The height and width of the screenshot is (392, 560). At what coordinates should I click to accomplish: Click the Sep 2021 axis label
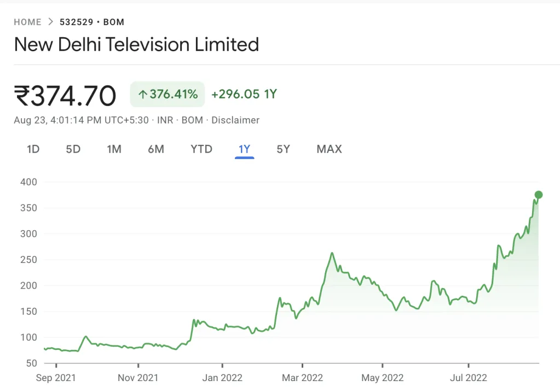tap(56, 378)
